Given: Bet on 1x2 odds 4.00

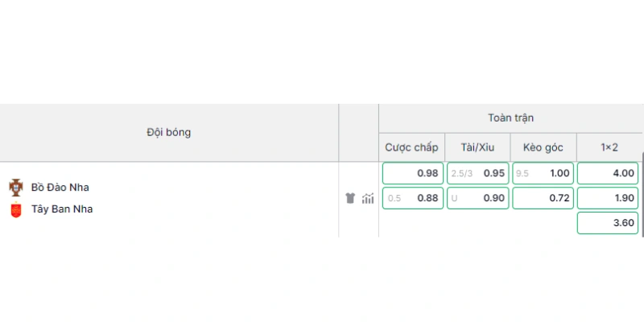Looking at the screenshot, I should (608, 173).
